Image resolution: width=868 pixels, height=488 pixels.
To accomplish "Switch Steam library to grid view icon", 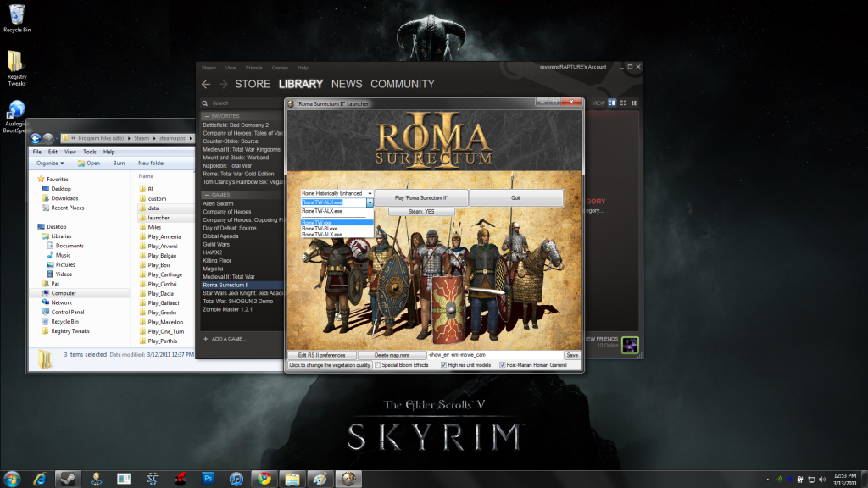I will click(632, 103).
